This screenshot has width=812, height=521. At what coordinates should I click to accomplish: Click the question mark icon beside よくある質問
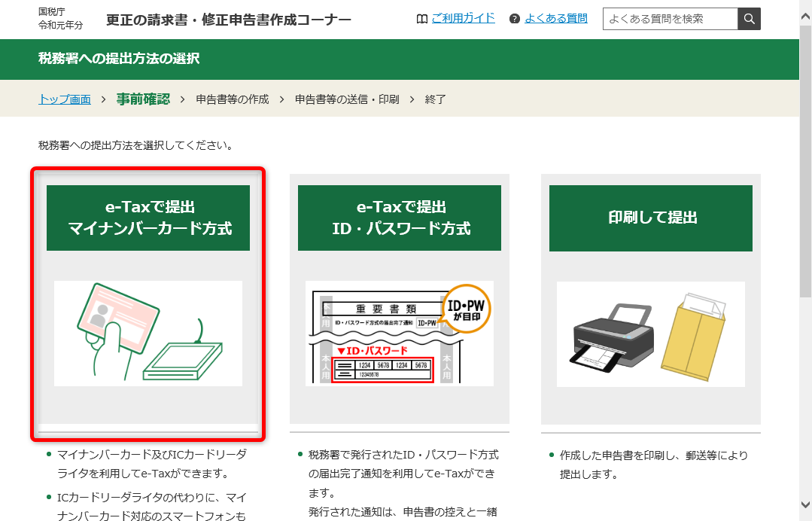click(514, 19)
